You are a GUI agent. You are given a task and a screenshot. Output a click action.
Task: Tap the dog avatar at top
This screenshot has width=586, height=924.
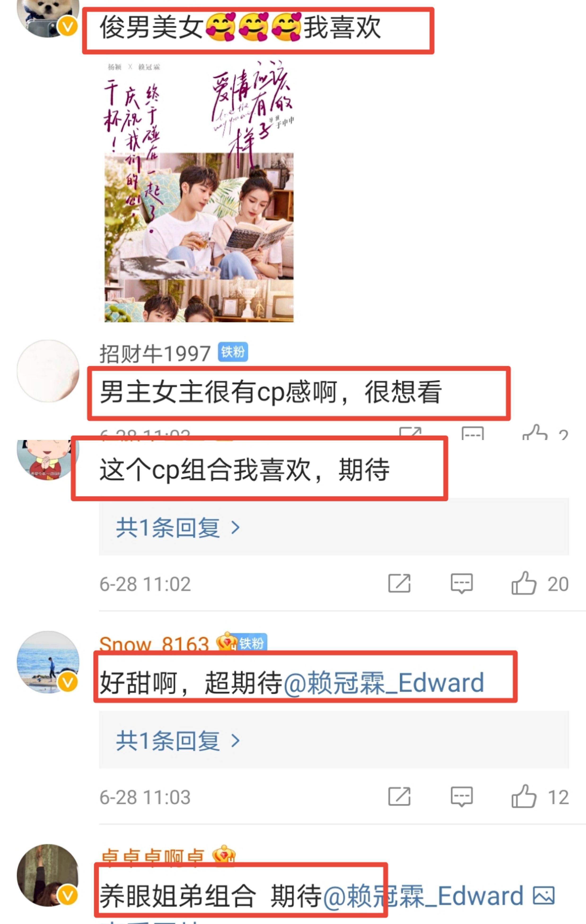pos(48,17)
